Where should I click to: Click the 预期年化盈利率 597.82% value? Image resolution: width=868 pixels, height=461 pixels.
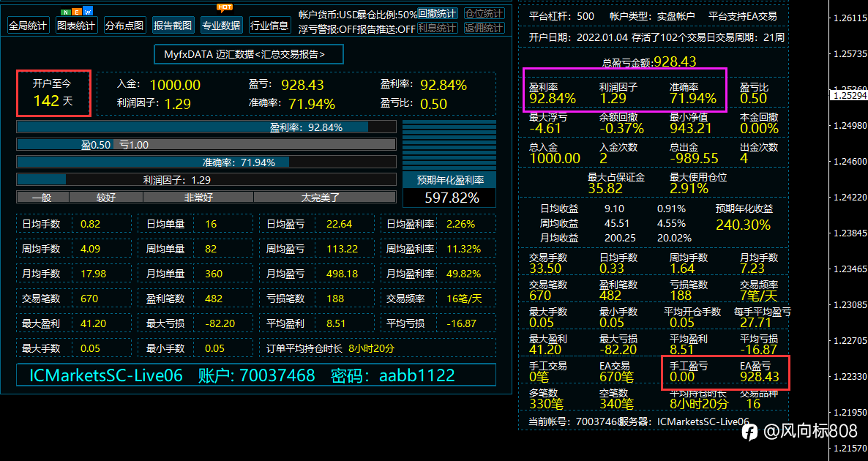coord(450,198)
